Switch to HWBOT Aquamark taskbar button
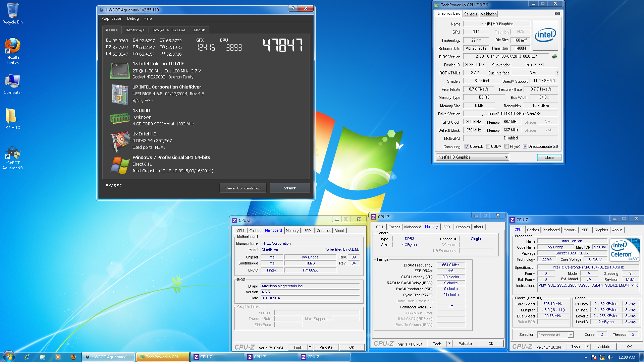The width and height of the screenshot is (644, 362). [108, 357]
